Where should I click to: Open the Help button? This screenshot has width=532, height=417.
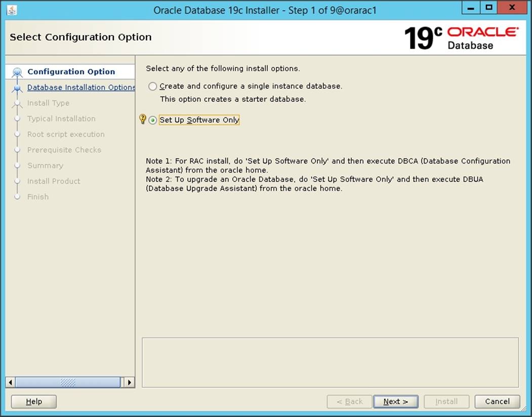pos(34,401)
